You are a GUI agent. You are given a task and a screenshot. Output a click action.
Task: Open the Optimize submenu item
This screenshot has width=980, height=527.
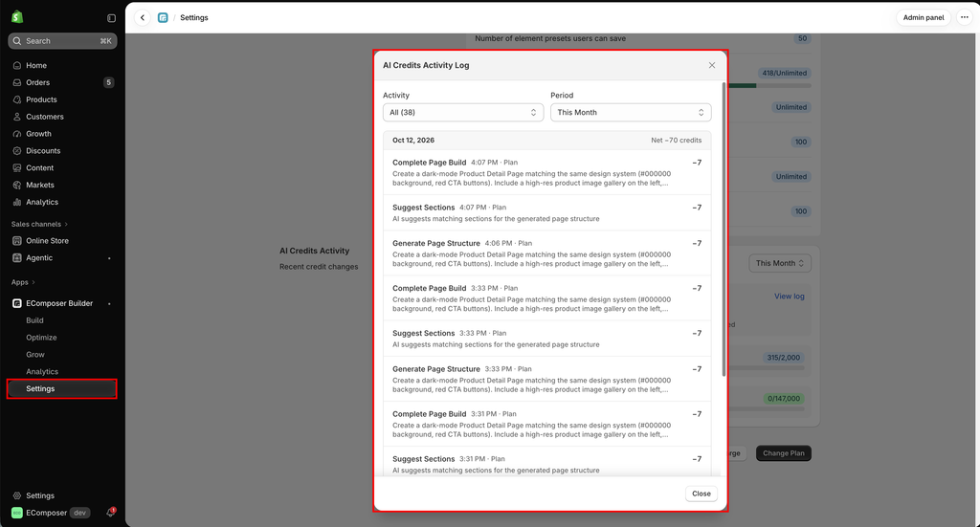[x=41, y=338]
